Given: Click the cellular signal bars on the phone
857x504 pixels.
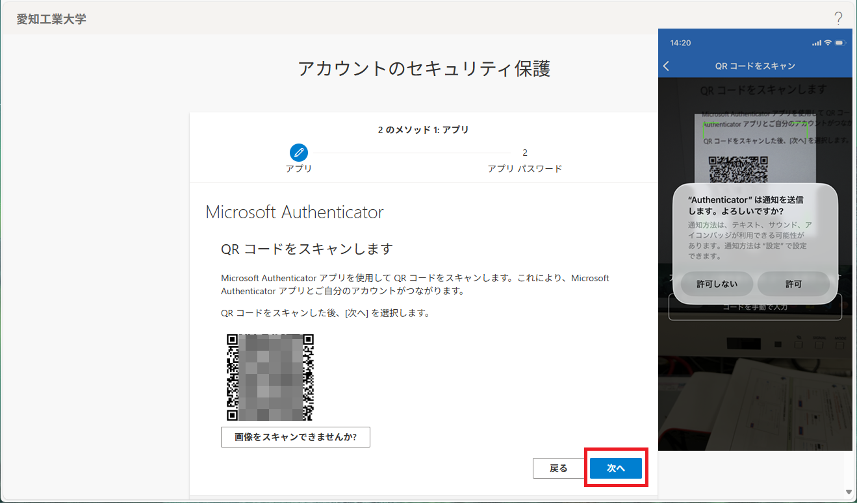Looking at the screenshot, I should click(x=815, y=42).
